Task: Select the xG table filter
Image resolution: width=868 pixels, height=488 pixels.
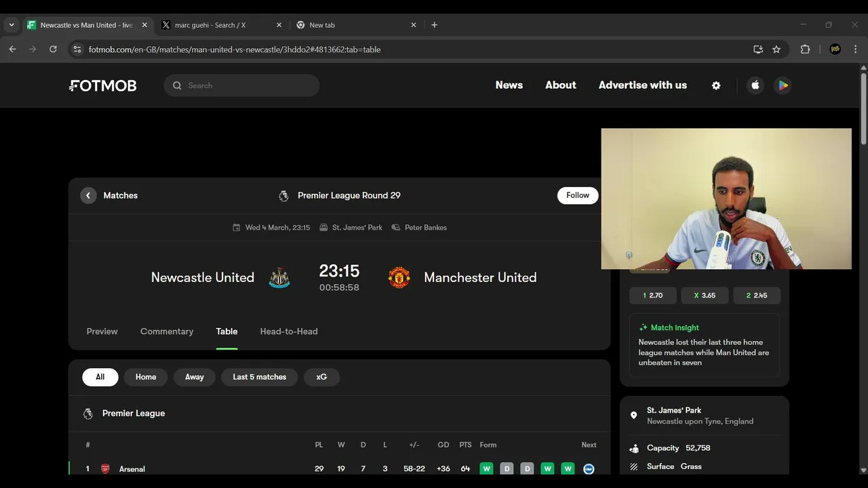Action: click(x=321, y=377)
